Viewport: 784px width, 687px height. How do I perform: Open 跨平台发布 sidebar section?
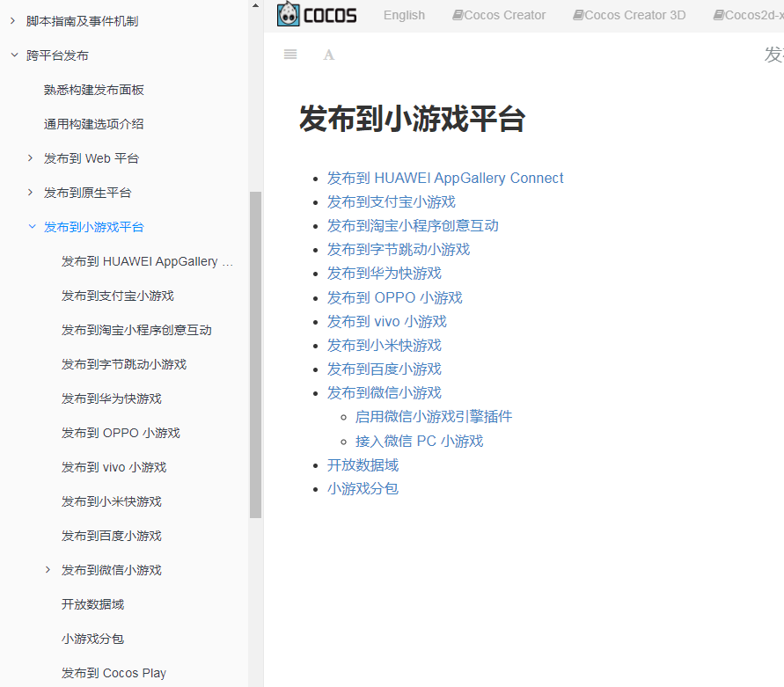point(57,55)
